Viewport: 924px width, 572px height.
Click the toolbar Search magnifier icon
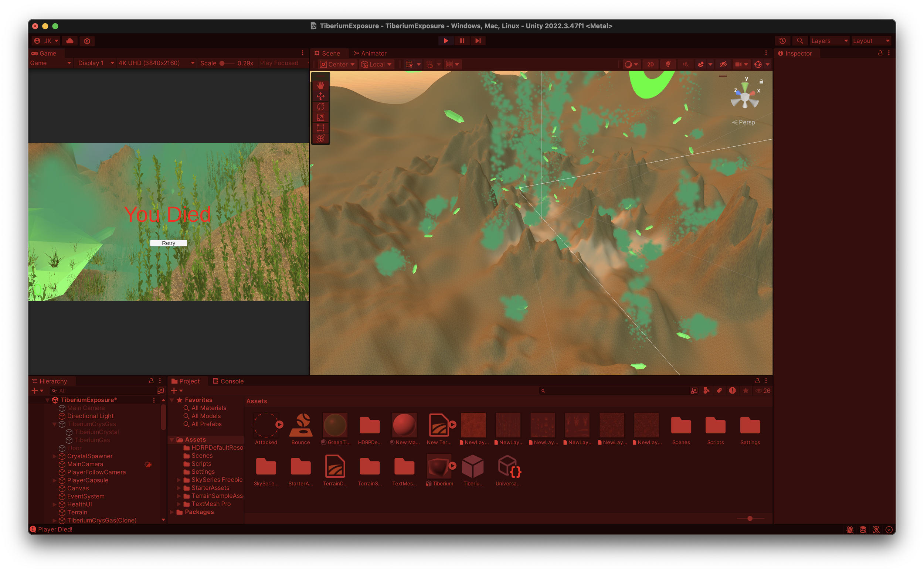[799, 41]
